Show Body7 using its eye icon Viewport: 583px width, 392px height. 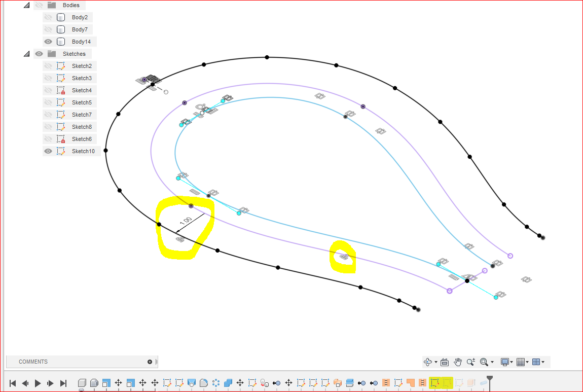(48, 29)
